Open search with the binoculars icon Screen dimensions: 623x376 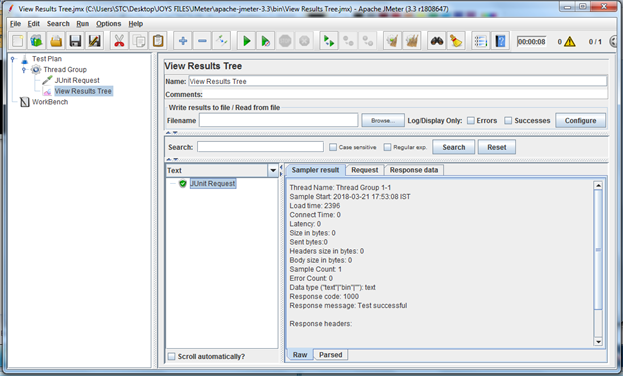437,41
